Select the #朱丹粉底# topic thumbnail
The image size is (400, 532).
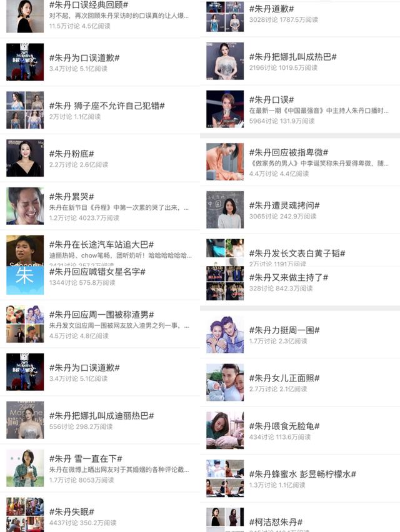[x=25, y=158]
